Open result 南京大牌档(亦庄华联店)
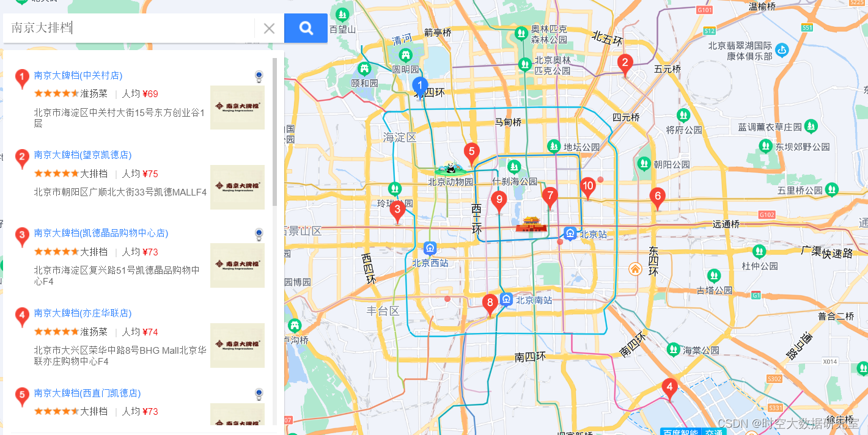The image size is (868, 435). pos(83,313)
